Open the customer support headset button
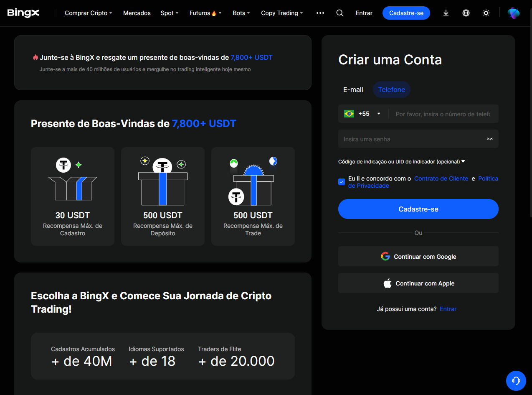The height and width of the screenshot is (395, 532). 516,380
